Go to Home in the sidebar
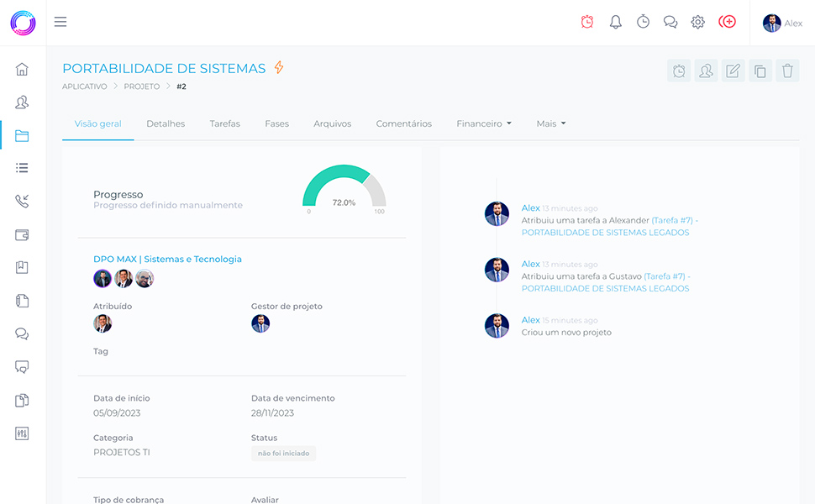The height and width of the screenshot is (504, 815). click(22, 69)
